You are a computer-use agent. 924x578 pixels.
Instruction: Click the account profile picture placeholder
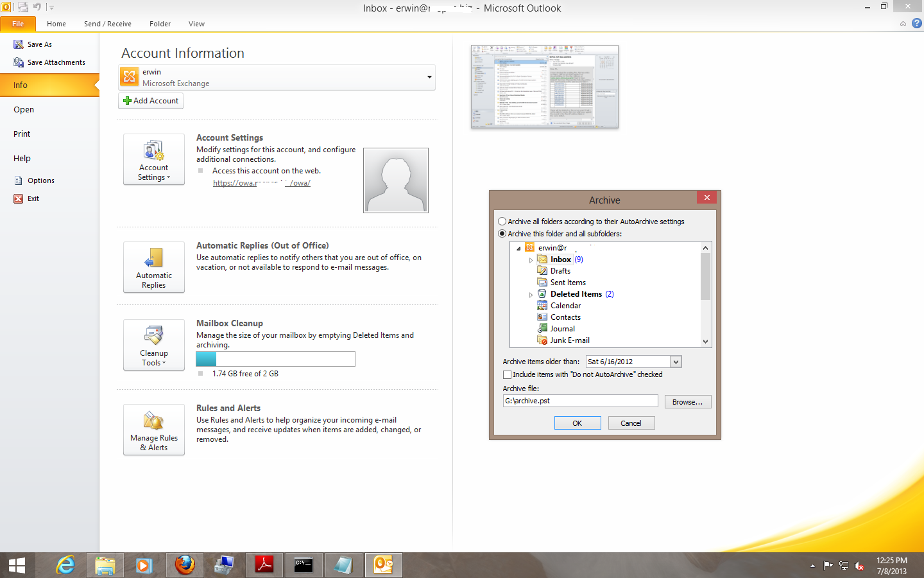pos(396,180)
